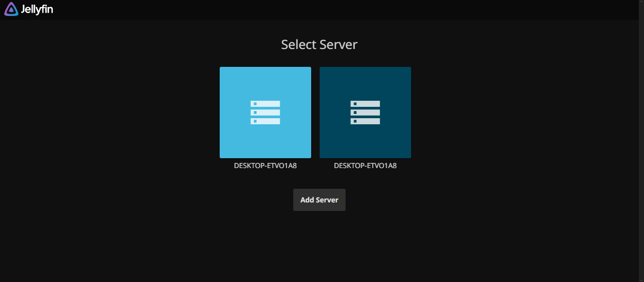Viewport: 644px width, 282px height.
Task: Click server rack icon on dark teal card
Action: click(x=365, y=113)
